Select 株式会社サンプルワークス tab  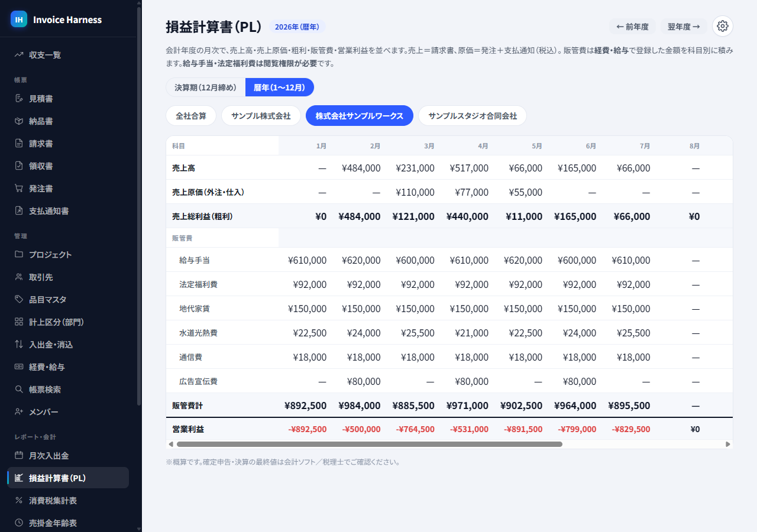[x=360, y=116]
